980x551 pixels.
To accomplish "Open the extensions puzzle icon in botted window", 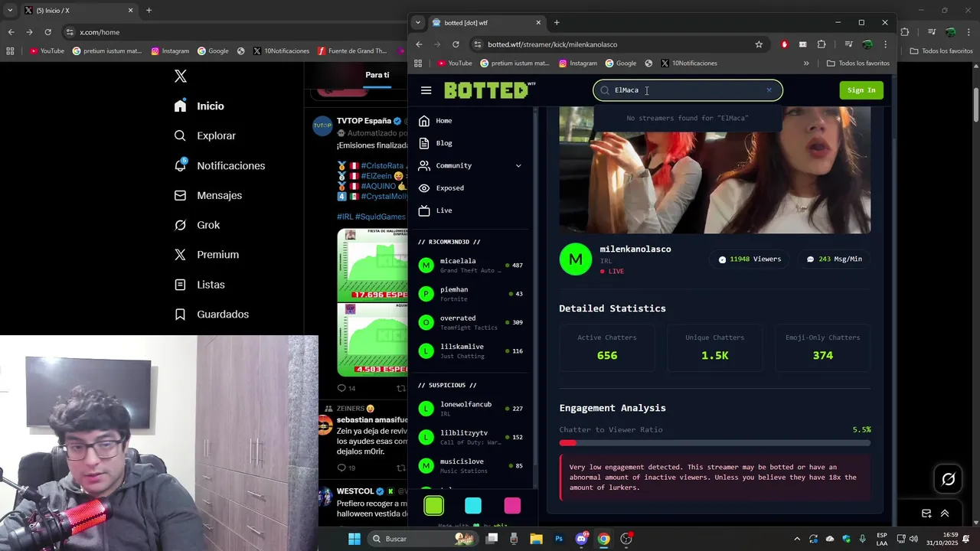I will point(822,44).
